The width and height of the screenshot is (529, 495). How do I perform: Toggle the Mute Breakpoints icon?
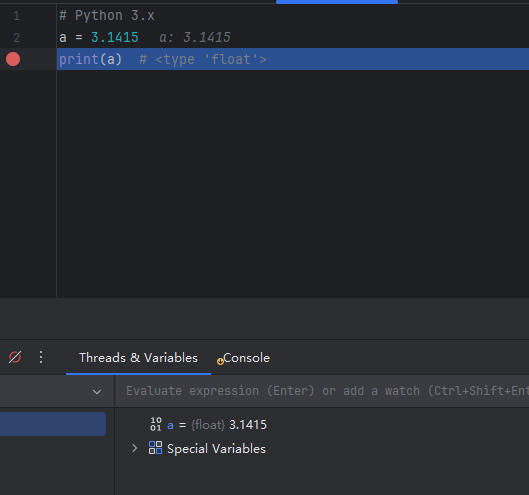coord(15,357)
